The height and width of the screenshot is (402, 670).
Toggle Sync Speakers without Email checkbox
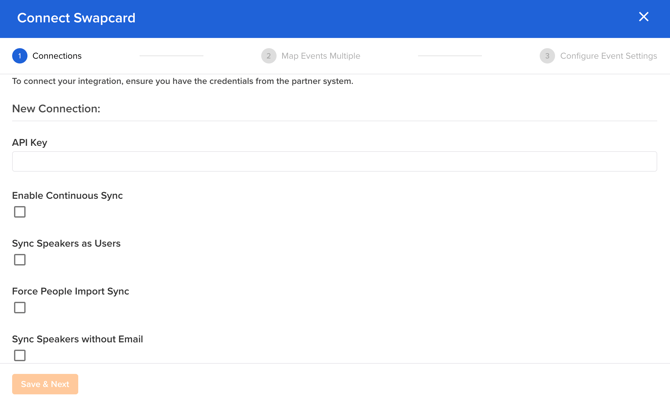pyautogui.click(x=20, y=355)
